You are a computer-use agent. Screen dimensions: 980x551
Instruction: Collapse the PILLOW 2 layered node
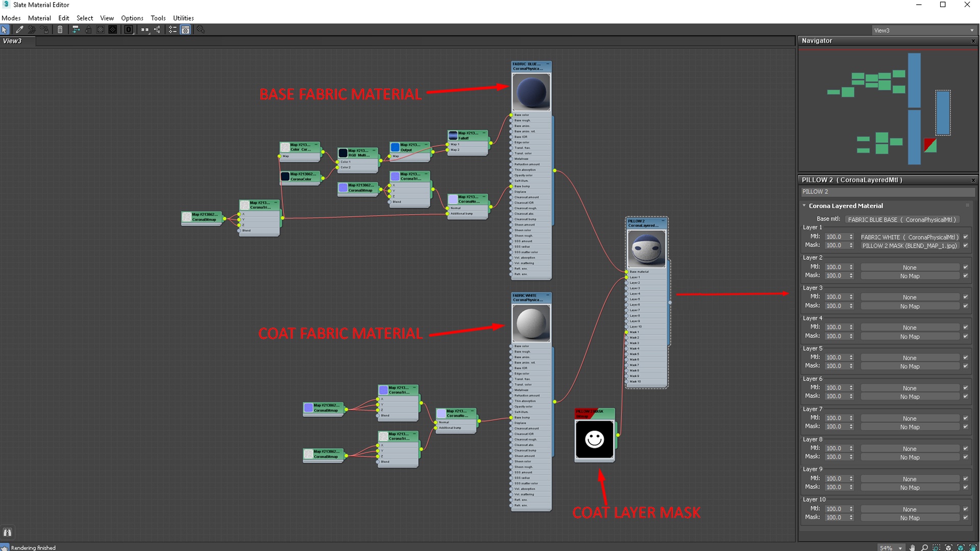click(x=663, y=221)
